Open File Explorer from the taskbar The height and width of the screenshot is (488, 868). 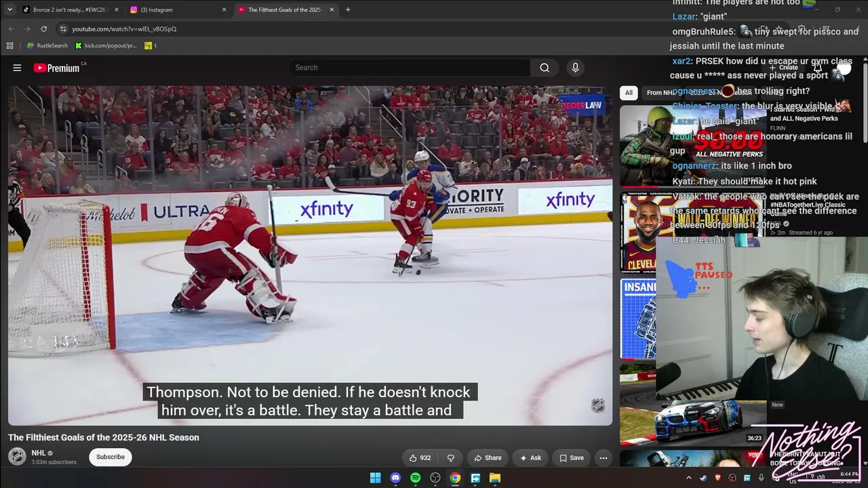click(495, 478)
